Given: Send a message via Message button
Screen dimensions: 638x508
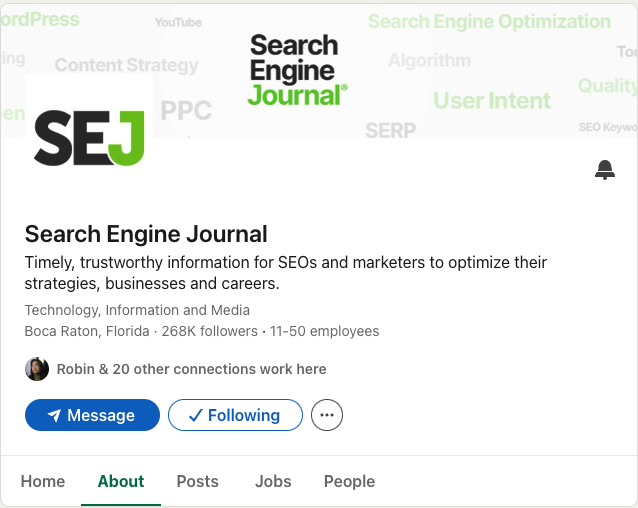Looking at the screenshot, I should 92,415.
